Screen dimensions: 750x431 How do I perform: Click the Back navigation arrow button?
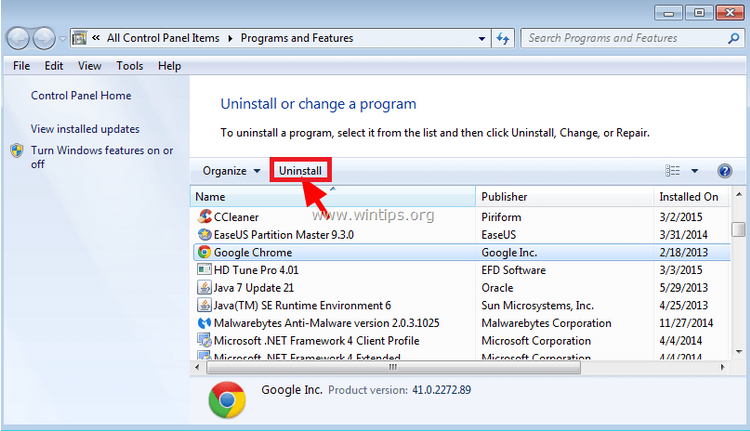tap(18, 39)
